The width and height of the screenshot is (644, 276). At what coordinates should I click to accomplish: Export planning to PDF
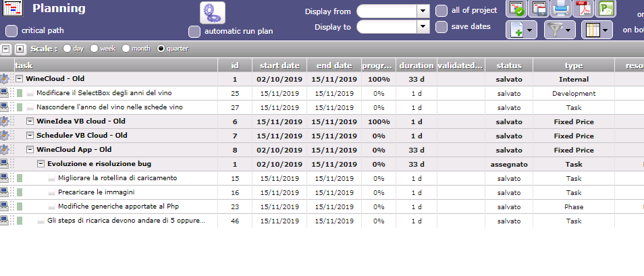click(583, 9)
